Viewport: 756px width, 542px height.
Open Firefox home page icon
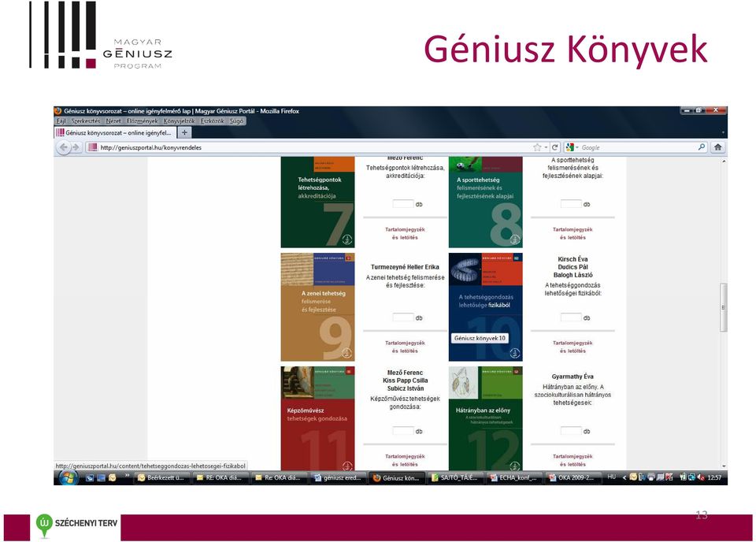pos(717,147)
